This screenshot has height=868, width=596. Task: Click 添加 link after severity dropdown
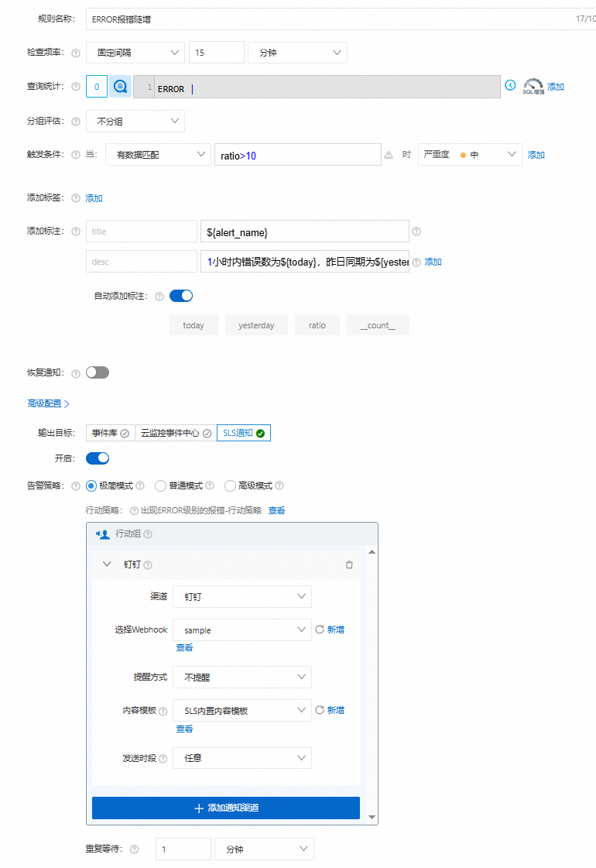pyautogui.click(x=536, y=155)
